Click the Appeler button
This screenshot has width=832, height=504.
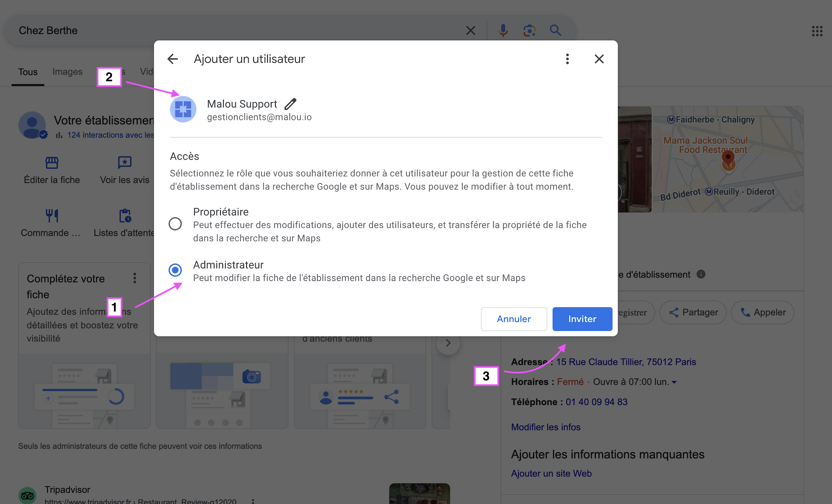762,313
